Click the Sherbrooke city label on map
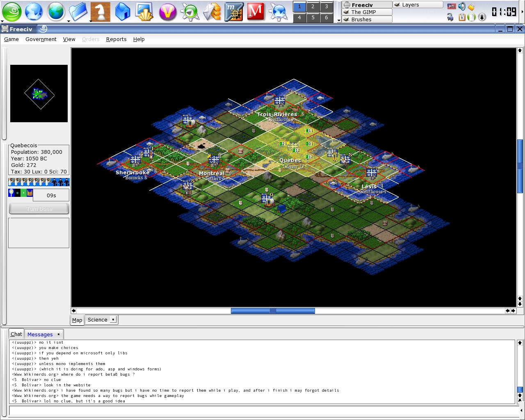 point(132,173)
